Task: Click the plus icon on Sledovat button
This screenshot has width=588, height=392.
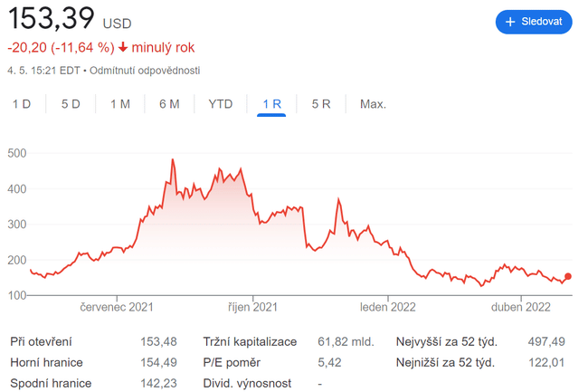Action: (x=510, y=22)
